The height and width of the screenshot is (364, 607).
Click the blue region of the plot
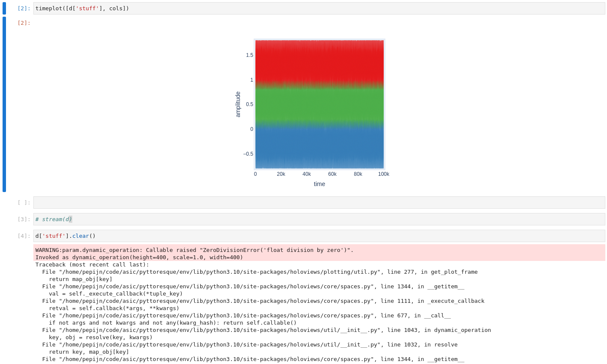pyautogui.click(x=319, y=148)
